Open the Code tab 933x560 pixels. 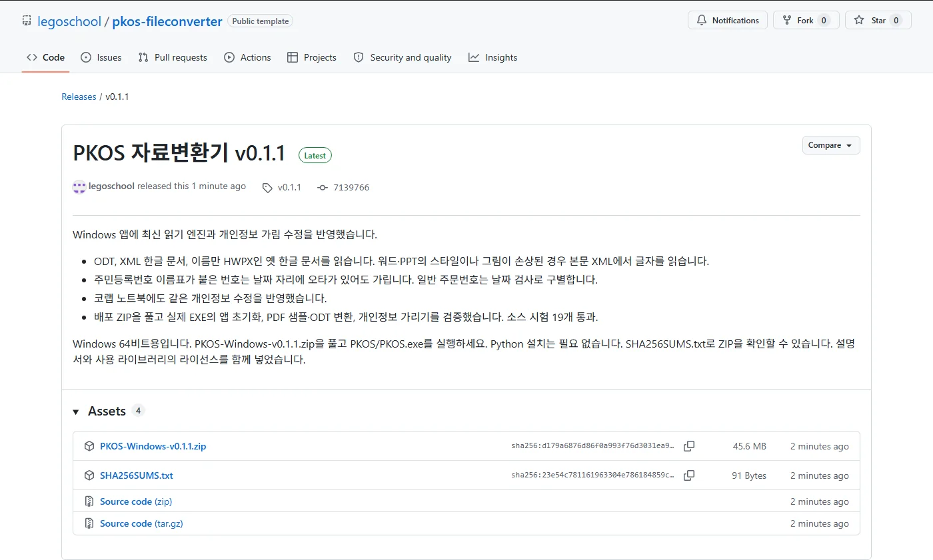point(46,57)
